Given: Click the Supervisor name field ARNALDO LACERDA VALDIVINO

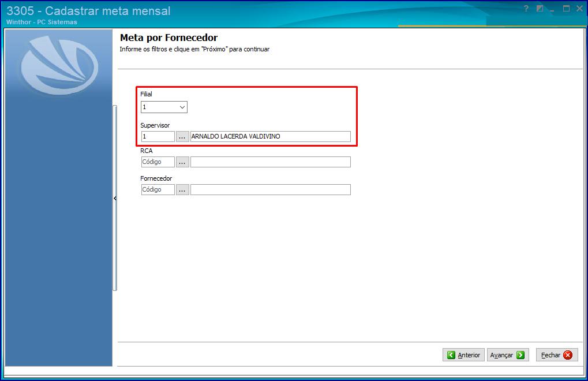Looking at the screenshot, I should [x=271, y=136].
